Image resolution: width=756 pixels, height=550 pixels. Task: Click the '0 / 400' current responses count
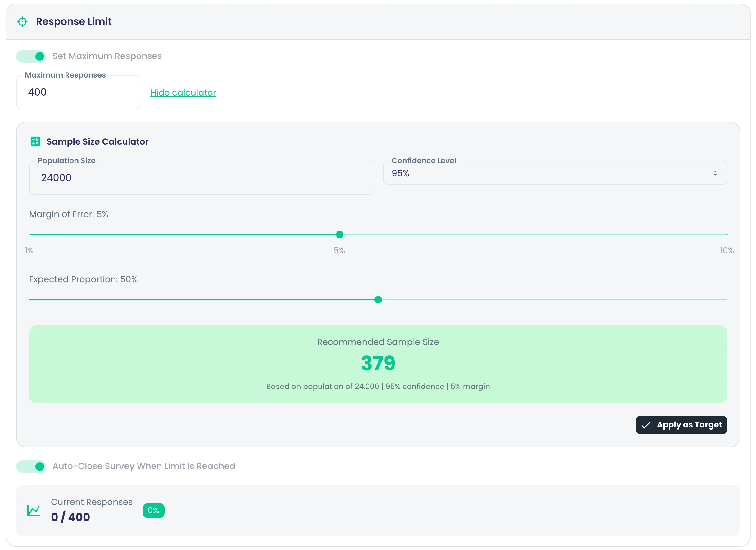click(70, 517)
